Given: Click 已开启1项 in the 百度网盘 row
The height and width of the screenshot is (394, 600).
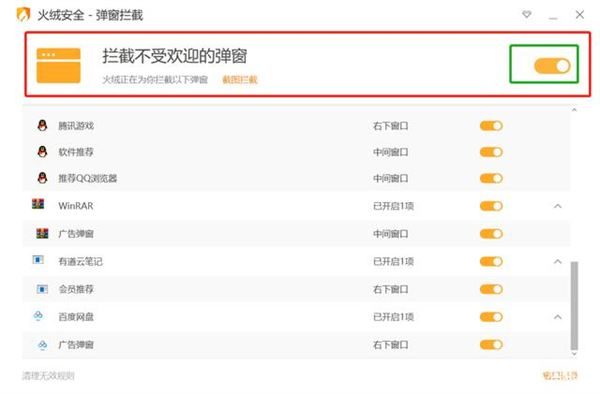Looking at the screenshot, I should (x=393, y=317).
